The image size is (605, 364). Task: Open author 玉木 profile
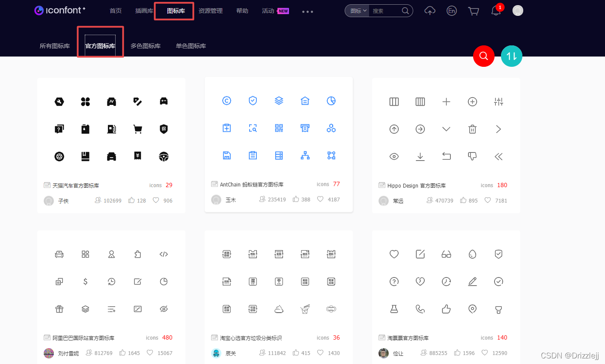[231, 200]
